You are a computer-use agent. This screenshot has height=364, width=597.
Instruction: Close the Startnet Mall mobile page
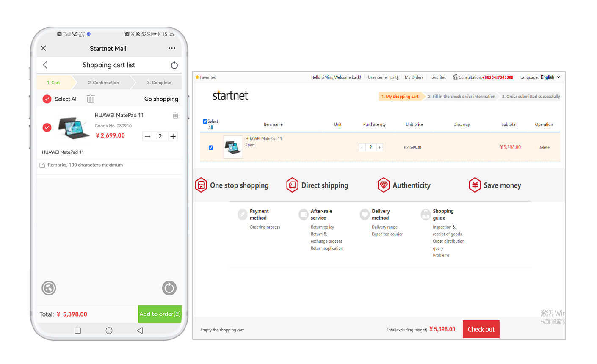(x=43, y=48)
